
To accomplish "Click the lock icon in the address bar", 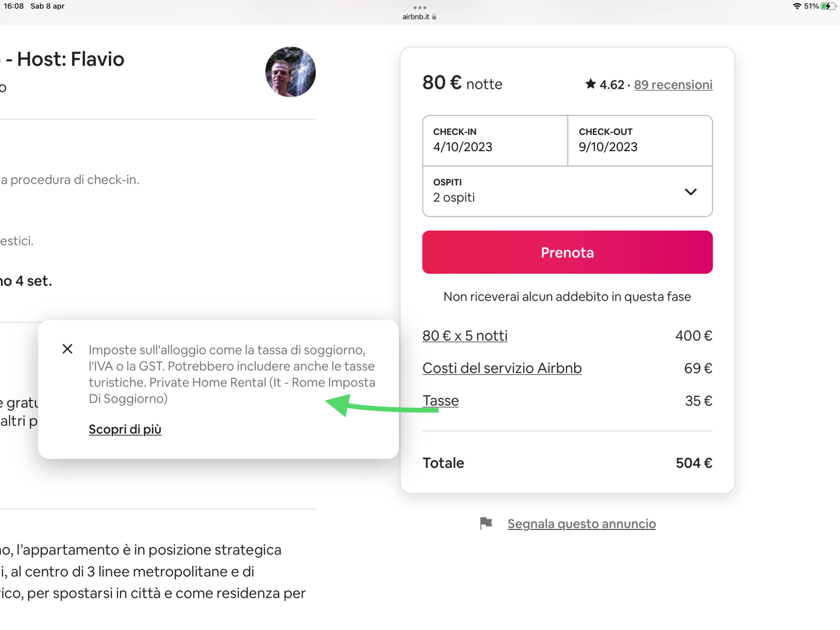I will pyautogui.click(x=434, y=16).
